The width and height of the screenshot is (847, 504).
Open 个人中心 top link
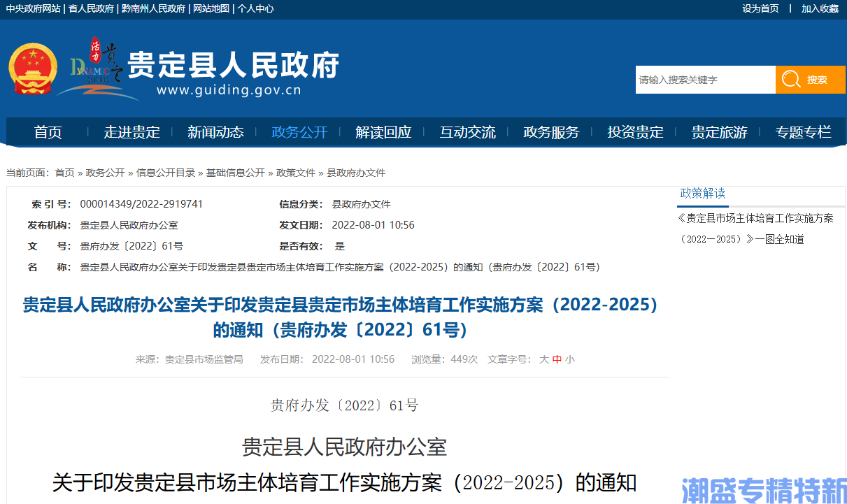[x=256, y=8]
